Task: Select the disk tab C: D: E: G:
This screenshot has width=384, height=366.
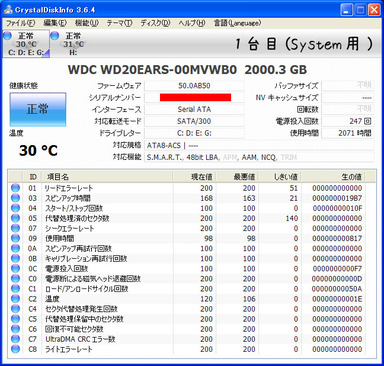Action: [x=26, y=44]
